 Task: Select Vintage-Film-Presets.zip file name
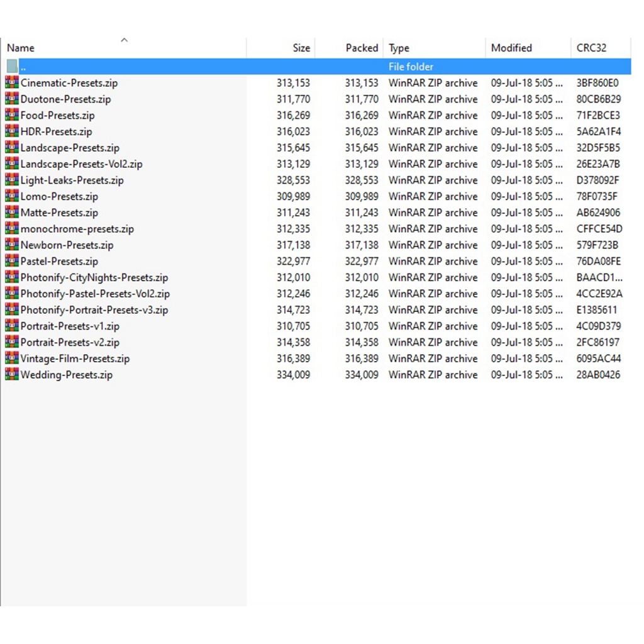75,358
